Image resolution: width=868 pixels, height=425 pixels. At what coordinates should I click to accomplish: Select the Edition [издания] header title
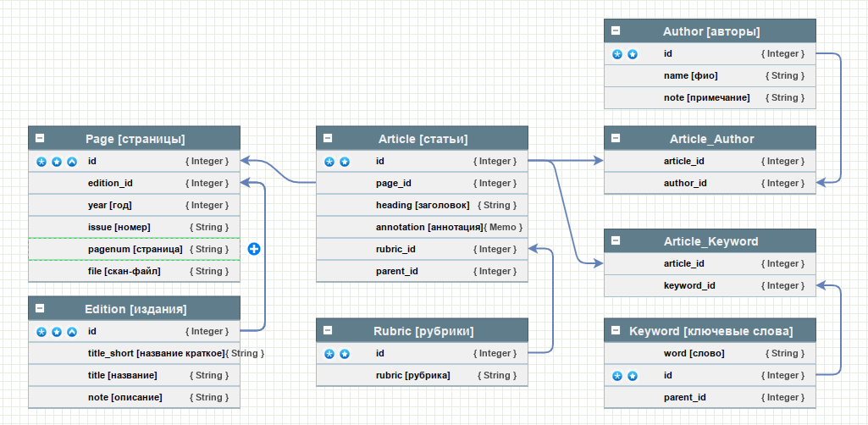[x=135, y=309]
